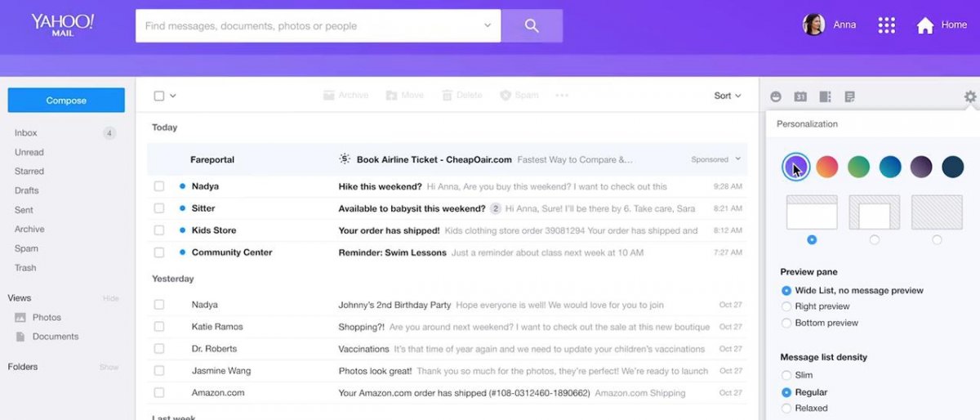Viewport: 980px width, 420px height.
Task: Pick the orange theme color swatch
Action: click(827, 167)
